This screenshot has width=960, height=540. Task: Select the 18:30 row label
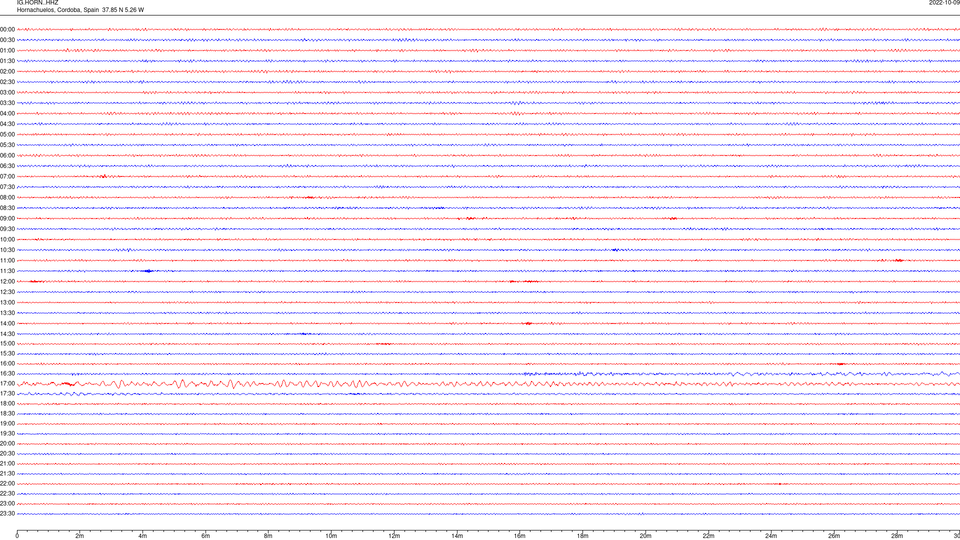[7, 414]
